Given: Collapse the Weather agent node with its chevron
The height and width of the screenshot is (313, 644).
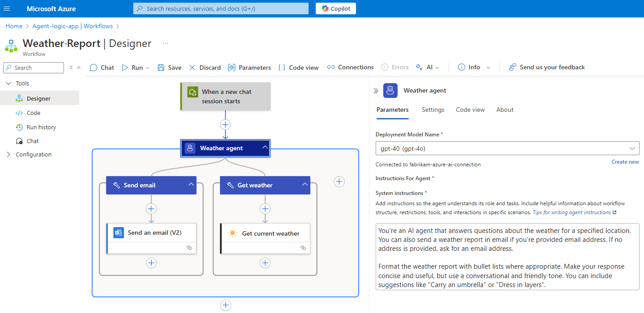Looking at the screenshot, I should pos(265,148).
